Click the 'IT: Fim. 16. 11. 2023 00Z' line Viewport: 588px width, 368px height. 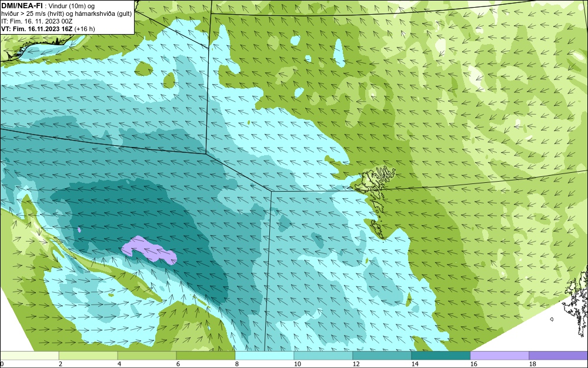point(36,21)
